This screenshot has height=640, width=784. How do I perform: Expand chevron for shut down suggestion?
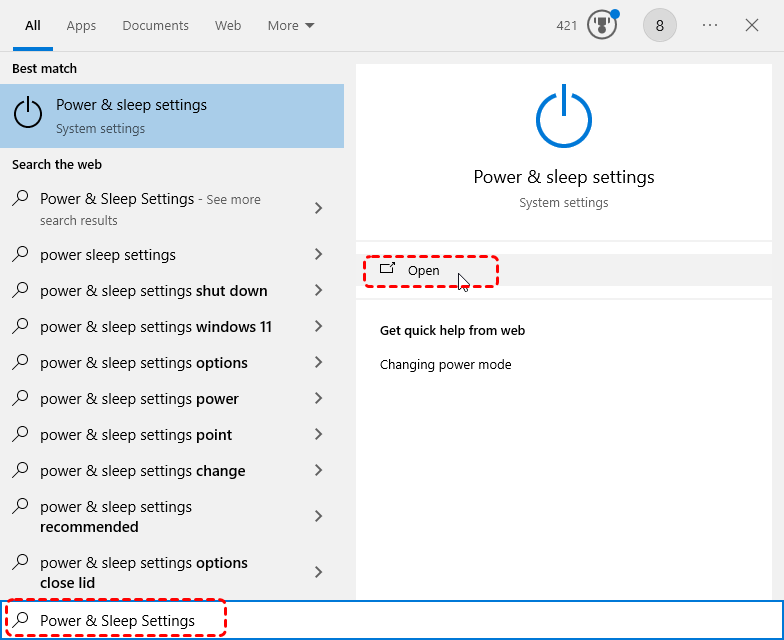318,290
